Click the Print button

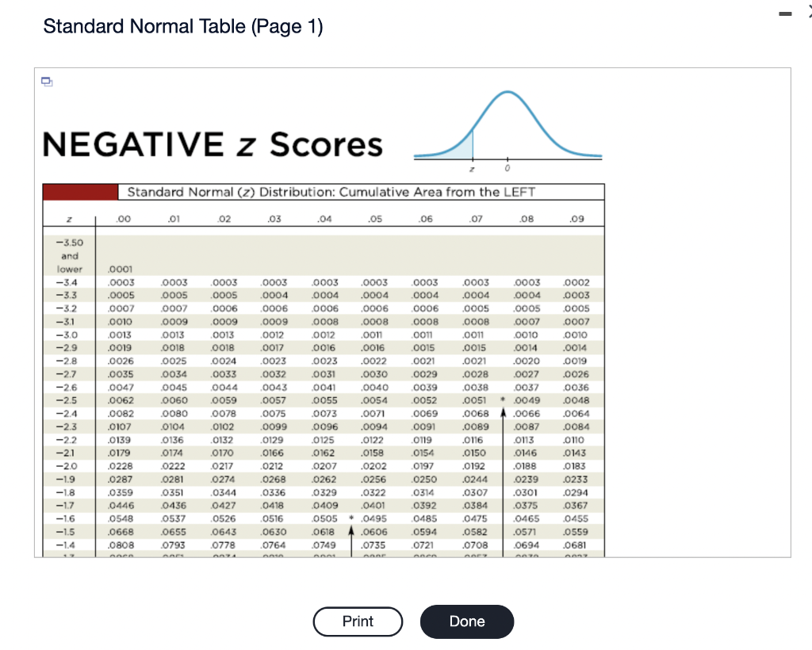click(358, 621)
